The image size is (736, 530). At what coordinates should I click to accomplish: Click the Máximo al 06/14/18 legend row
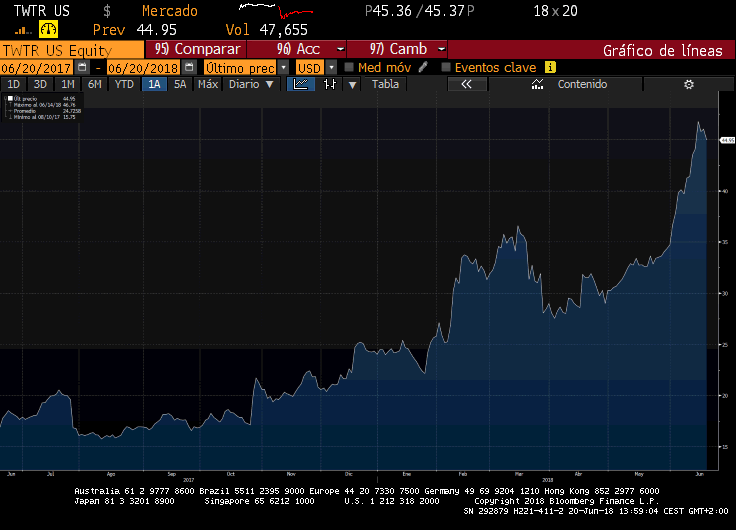[x=44, y=105]
